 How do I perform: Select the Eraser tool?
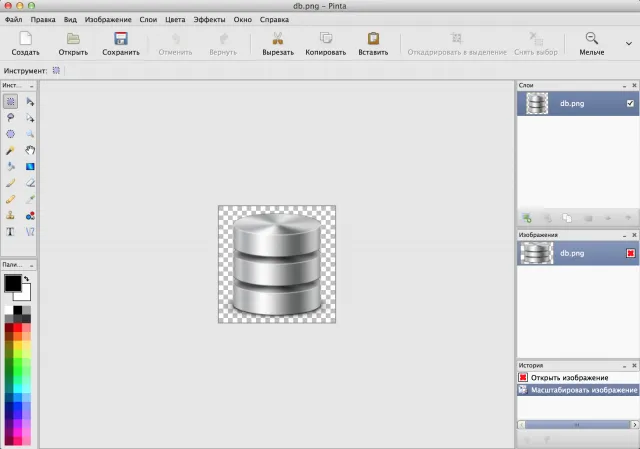[x=30, y=183]
